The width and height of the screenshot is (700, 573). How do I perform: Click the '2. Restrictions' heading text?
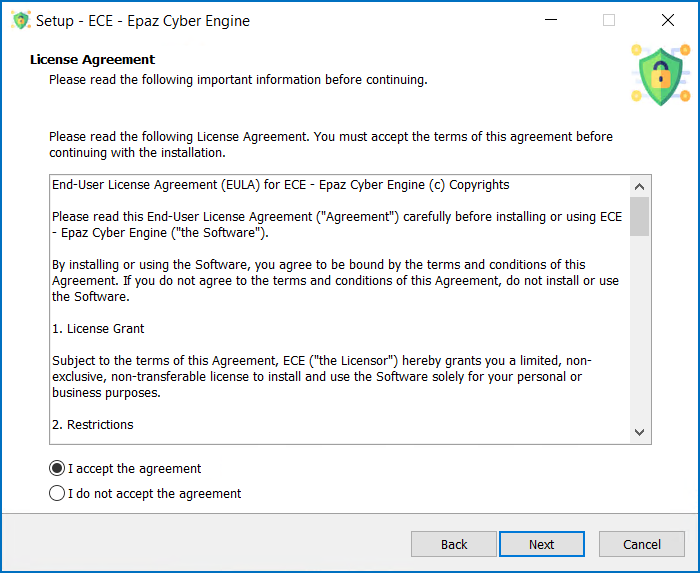click(92, 425)
